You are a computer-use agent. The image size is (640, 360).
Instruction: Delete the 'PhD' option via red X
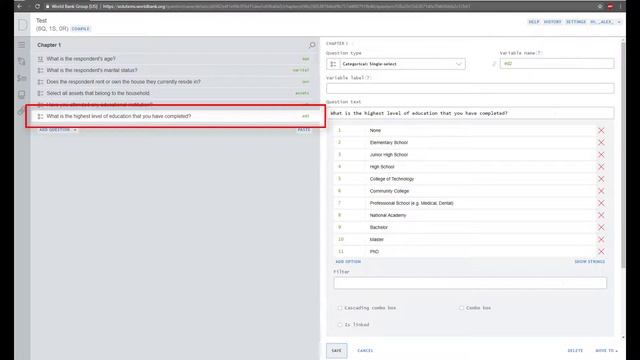tap(601, 251)
